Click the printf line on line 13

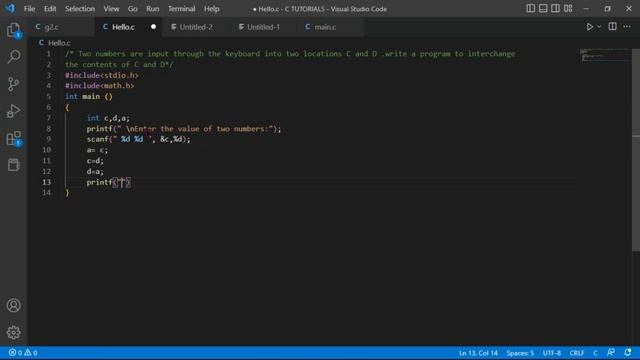(x=108, y=182)
